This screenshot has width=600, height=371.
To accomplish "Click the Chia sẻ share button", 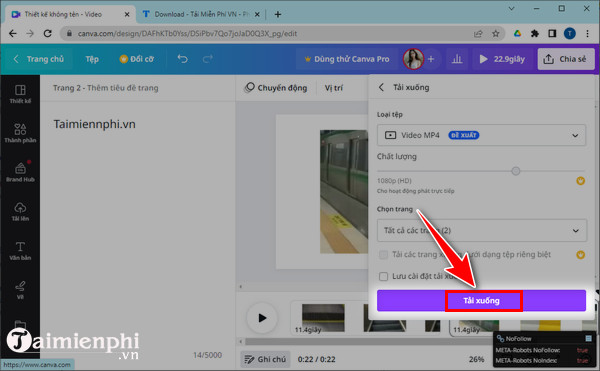I will pyautogui.click(x=566, y=59).
